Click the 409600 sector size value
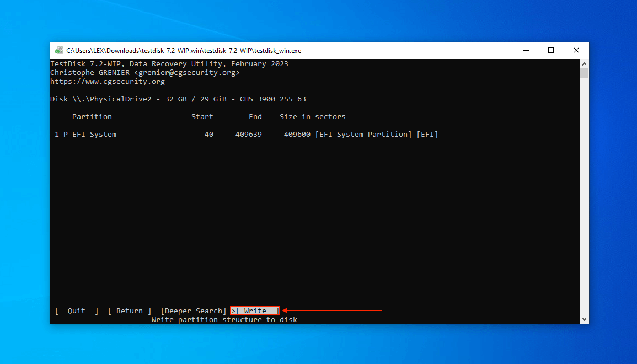This screenshot has width=637, height=364. click(297, 135)
